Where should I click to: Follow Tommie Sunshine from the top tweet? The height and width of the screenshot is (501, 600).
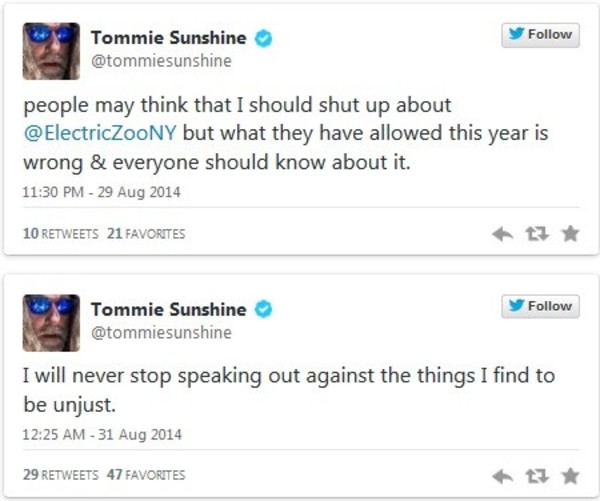(x=540, y=35)
